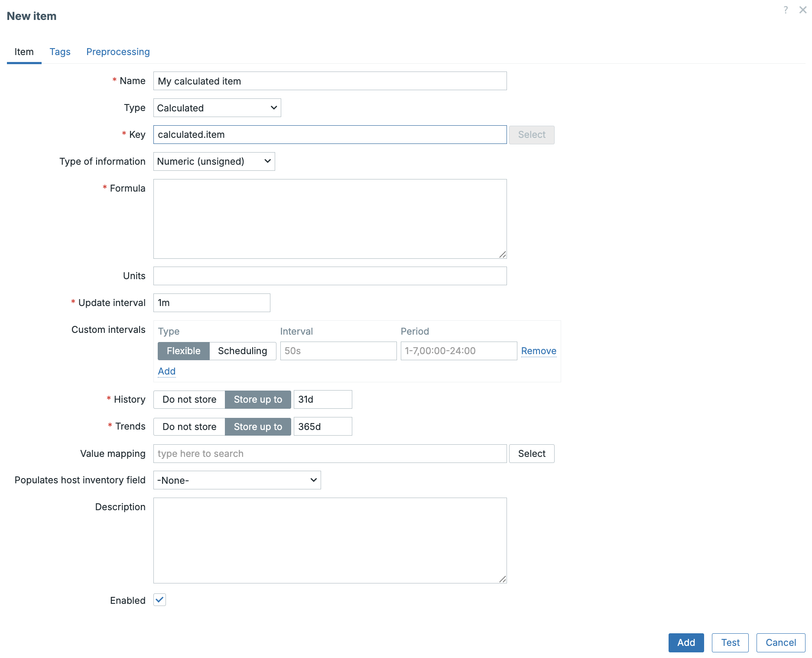The height and width of the screenshot is (658, 812).
Task: Click the help question mark icon
Action: (786, 10)
